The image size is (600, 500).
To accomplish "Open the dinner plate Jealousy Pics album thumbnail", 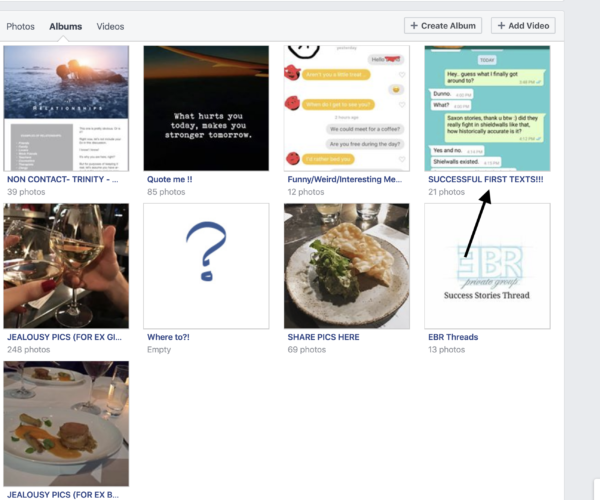I will (66, 423).
